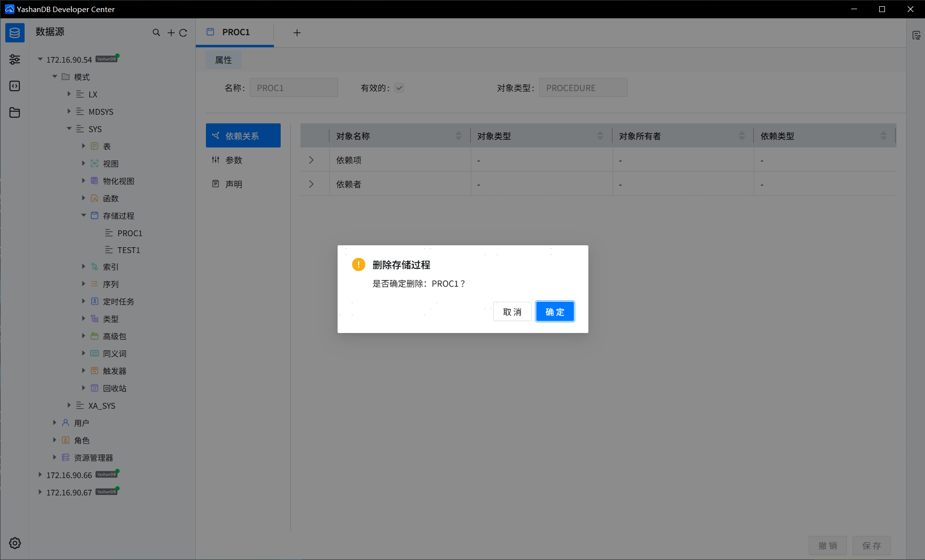This screenshot has height=560, width=925.
Task: Refresh the data source list
Action: 183,33
